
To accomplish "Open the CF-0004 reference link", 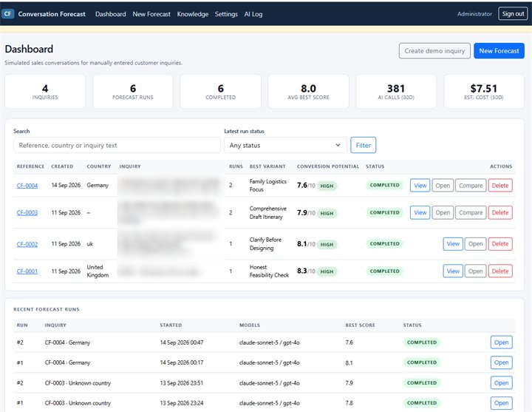I will coord(27,186).
